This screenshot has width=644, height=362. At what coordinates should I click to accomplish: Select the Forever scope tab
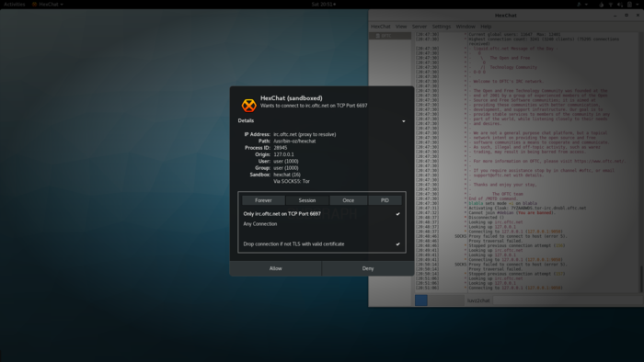click(x=263, y=200)
